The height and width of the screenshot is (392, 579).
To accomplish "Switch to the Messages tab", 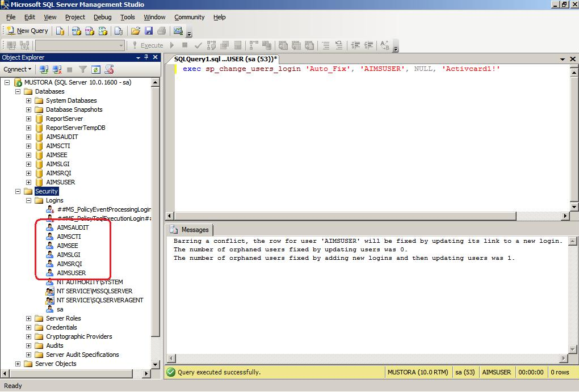I will (191, 230).
